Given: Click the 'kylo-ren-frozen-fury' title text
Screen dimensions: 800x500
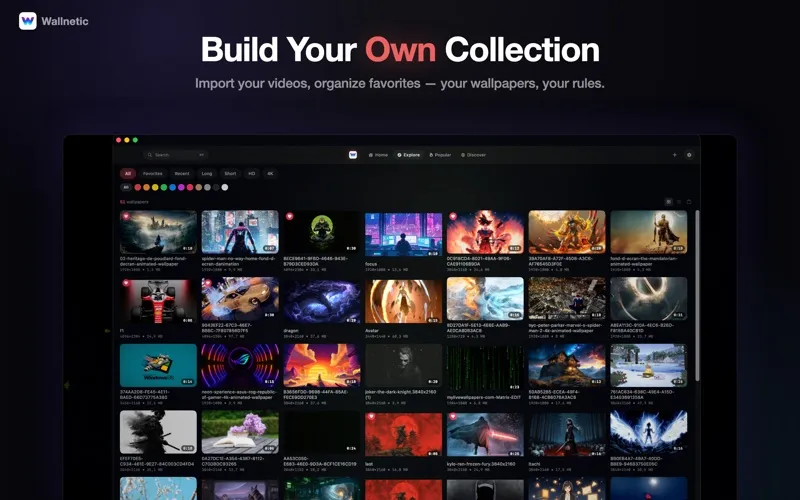Looking at the screenshot, I should tap(481, 464).
